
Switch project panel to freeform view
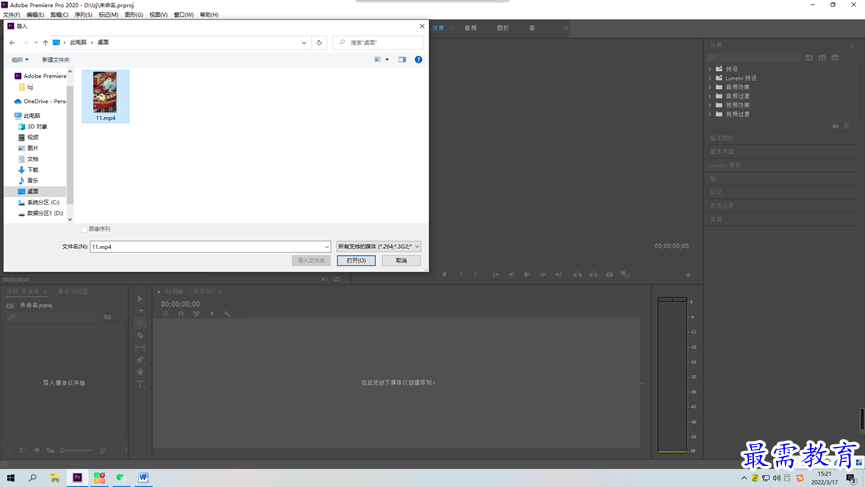pyautogui.click(x=50, y=451)
